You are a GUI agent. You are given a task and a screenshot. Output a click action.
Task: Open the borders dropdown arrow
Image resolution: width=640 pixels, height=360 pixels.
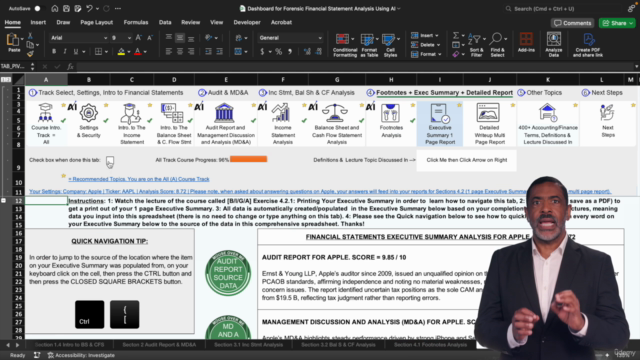point(106,52)
